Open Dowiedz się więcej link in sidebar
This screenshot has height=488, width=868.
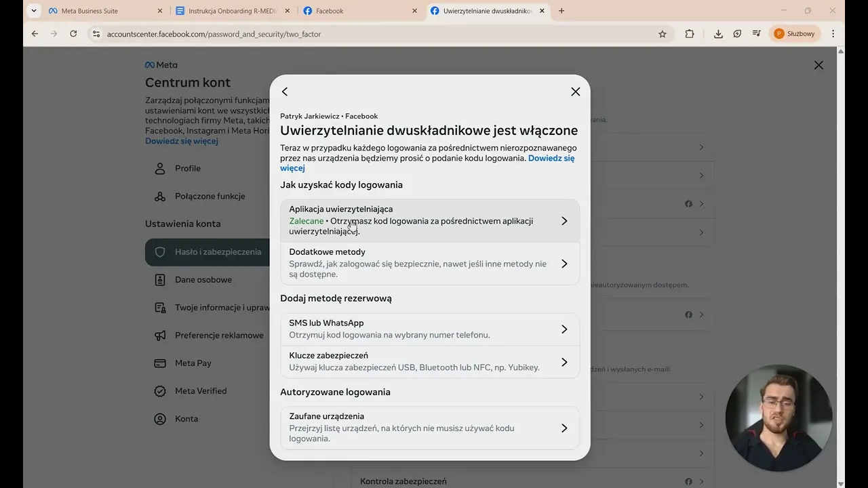[x=182, y=141]
